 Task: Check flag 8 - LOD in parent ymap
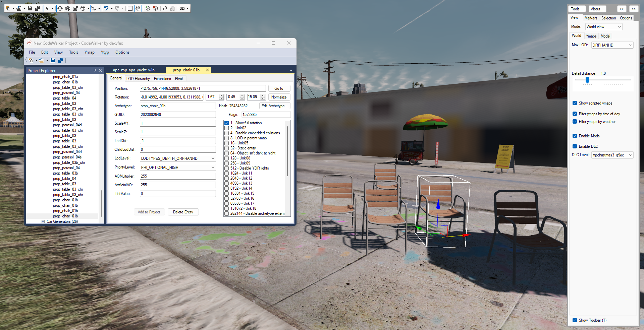(x=227, y=138)
